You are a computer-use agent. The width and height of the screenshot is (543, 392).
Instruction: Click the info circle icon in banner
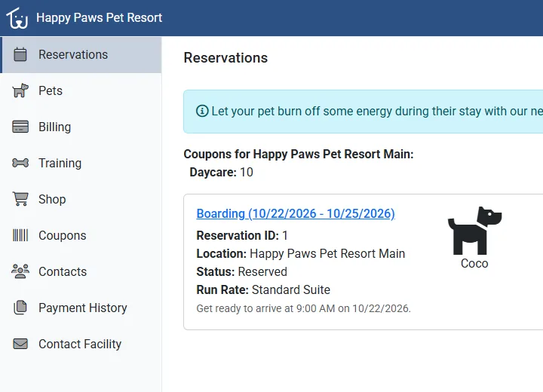coord(202,111)
